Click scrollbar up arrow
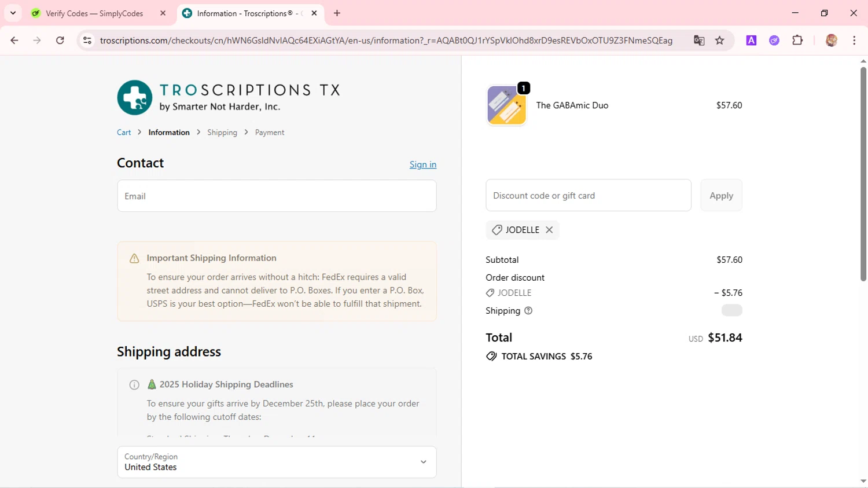Viewport: 868px width, 488px height. (x=863, y=61)
